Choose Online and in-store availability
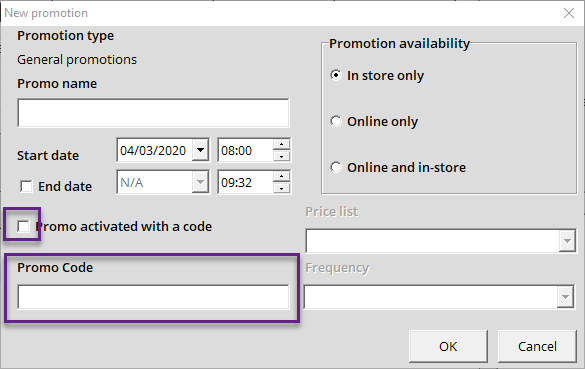This screenshot has width=585, height=369. (x=336, y=167)
